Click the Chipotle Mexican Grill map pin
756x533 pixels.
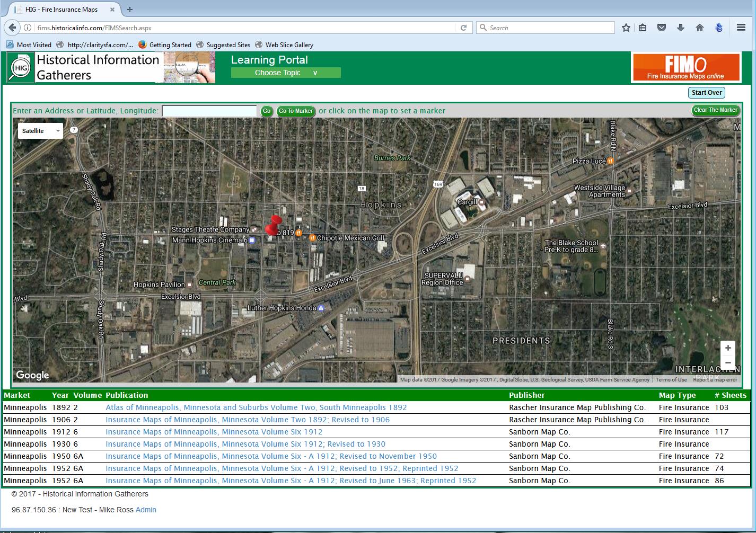point(312,237)
